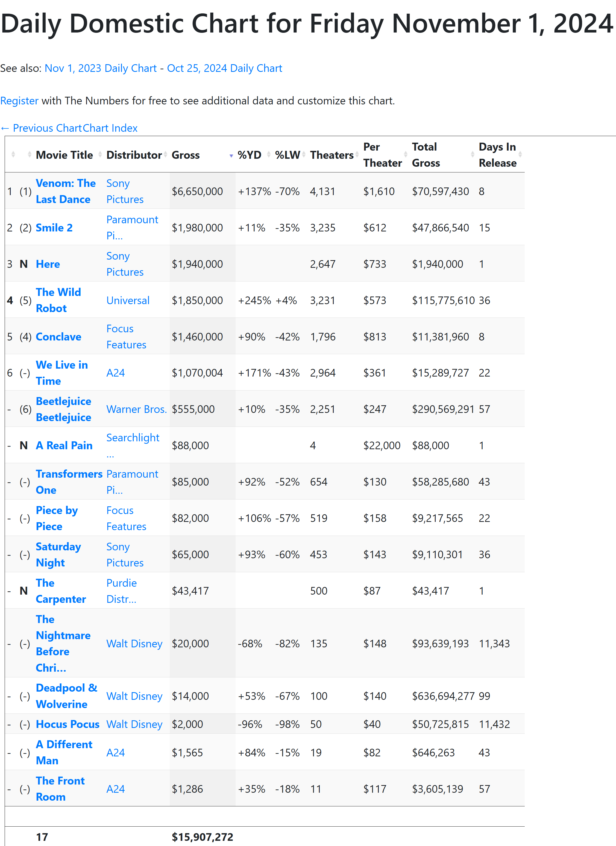Go to Previous Chart
Image resolution: width=616 pixels, height=846 pixels.
click(41, 128)
